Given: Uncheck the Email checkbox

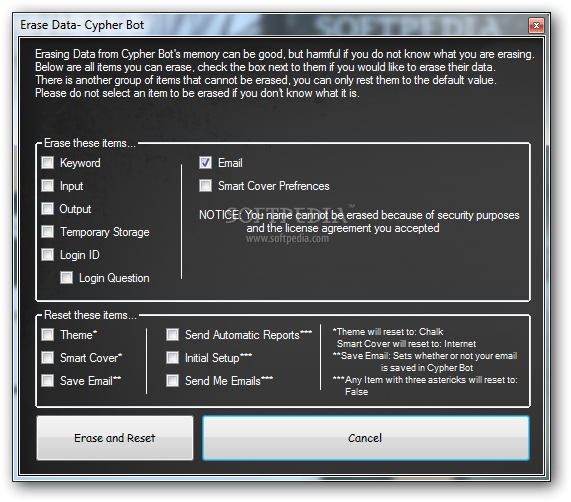Looking at the screenshot, I should tap(205, 163).
